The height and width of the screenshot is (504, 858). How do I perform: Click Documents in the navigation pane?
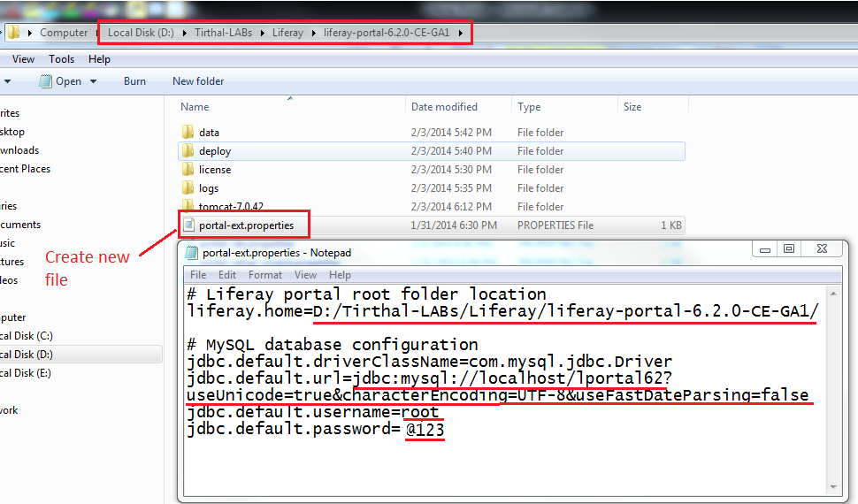click(20, 225)
